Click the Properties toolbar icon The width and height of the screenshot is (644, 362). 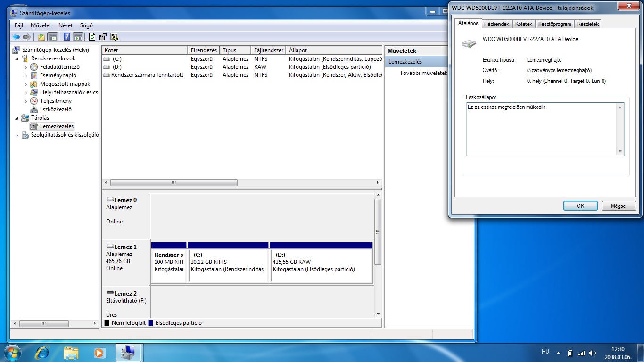point(103,37)
